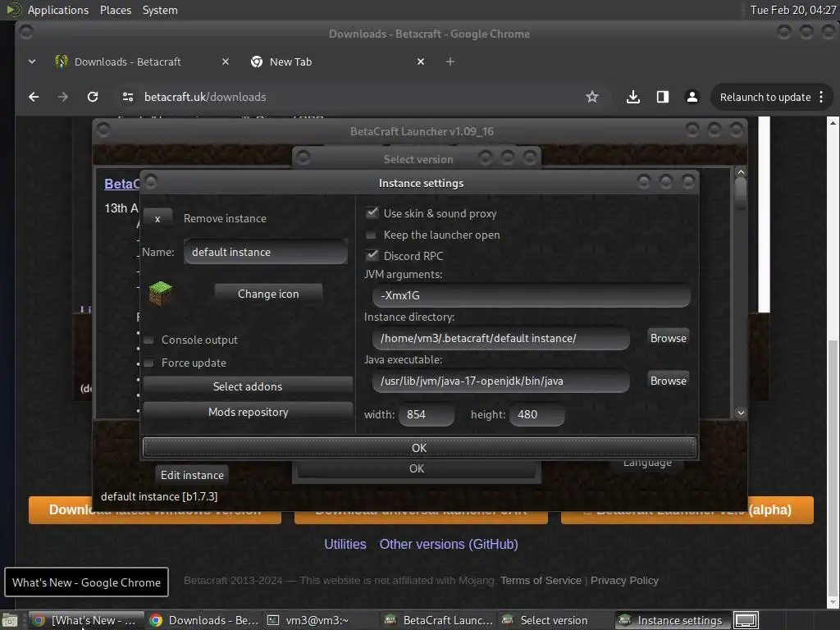The height and width of the screenshot is (630, 840).
Task: Close the New Tab tab
Action: 421,62
